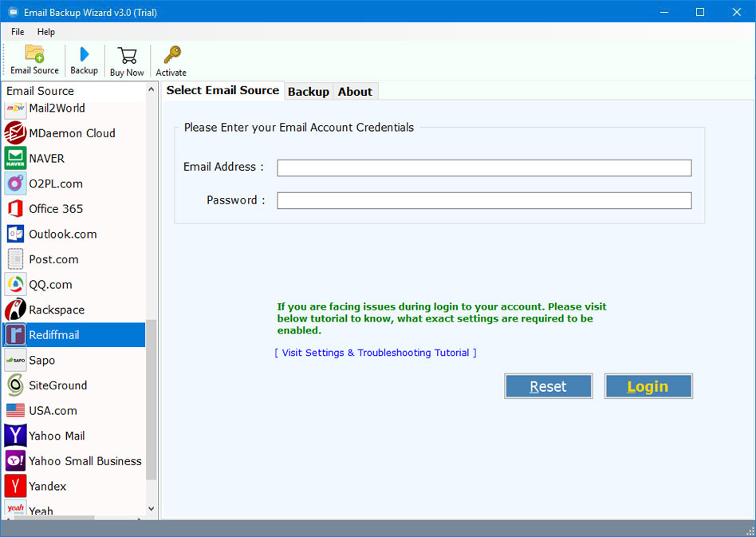Click the Activate key icon
The width and height of the screenshot is (756, 537).
pyautogui.click(x=170, y=60)
